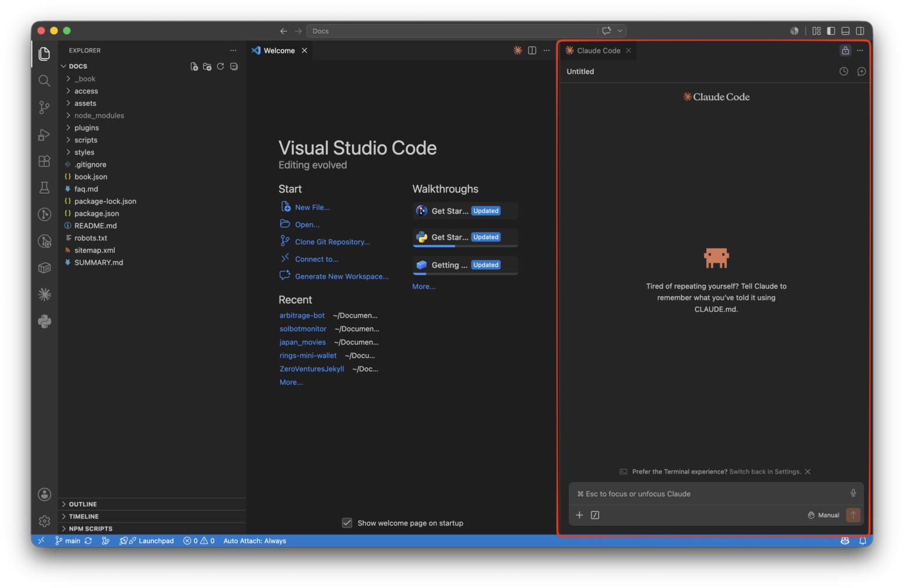904x588 pixels.
Task: Toggle the lock icon in Claude Code tab bar
Action: 846,51
